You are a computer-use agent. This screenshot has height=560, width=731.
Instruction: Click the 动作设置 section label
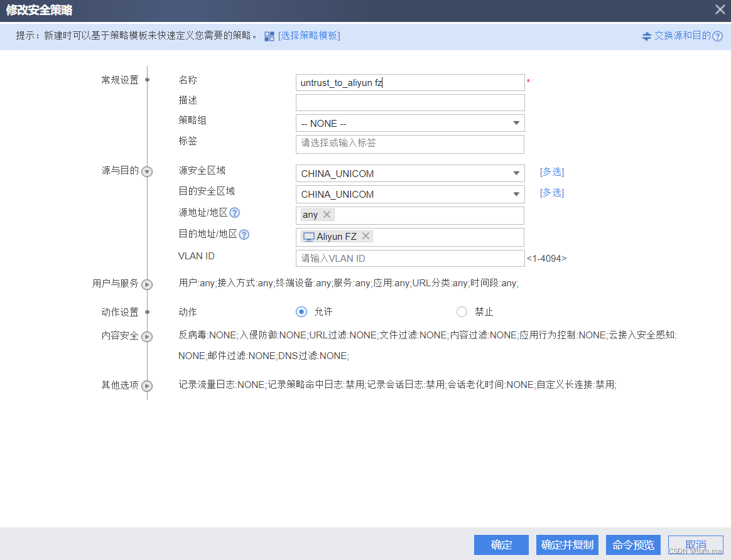pos(121,312)
